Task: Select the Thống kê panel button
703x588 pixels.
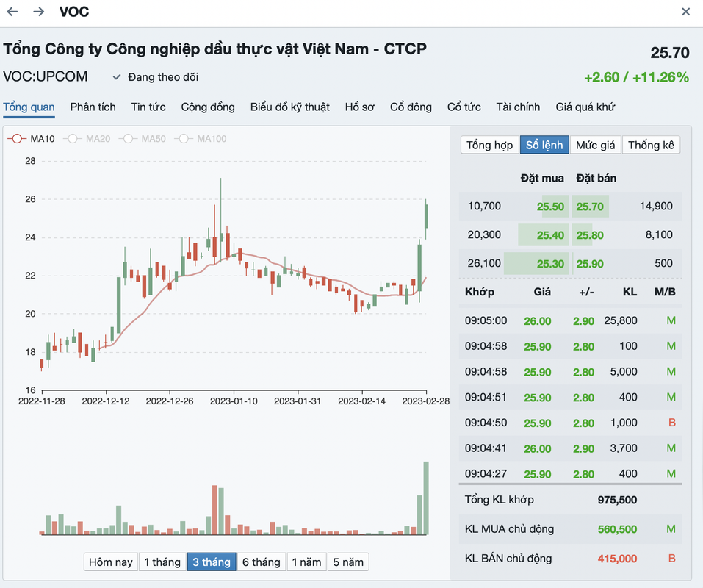Action: (651, 145)
